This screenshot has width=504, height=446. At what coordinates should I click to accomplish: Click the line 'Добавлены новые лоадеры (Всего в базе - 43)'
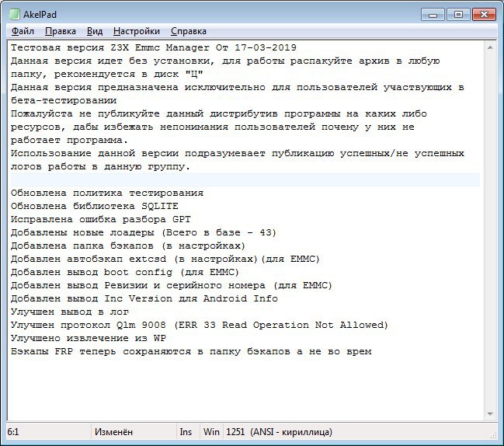pyautogui.click(x=144, y=232)
